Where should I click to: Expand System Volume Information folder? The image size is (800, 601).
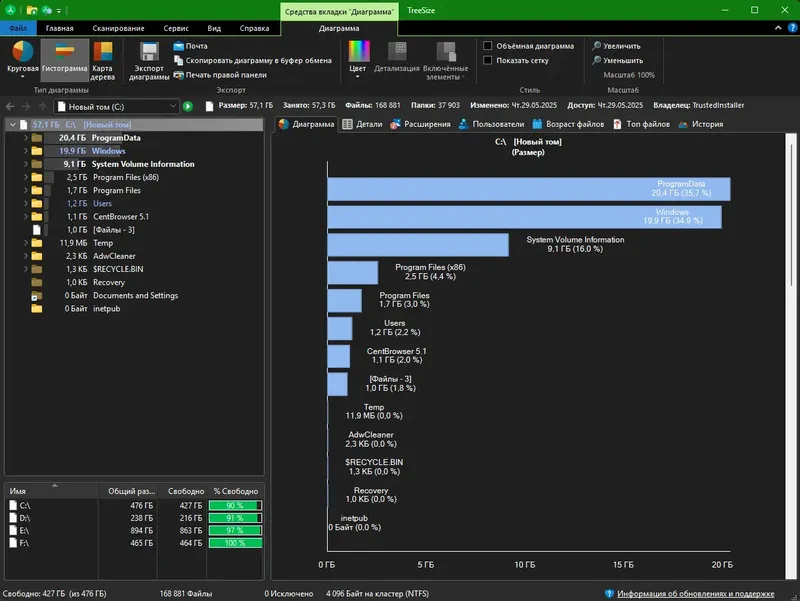click(x=26, y=164)
